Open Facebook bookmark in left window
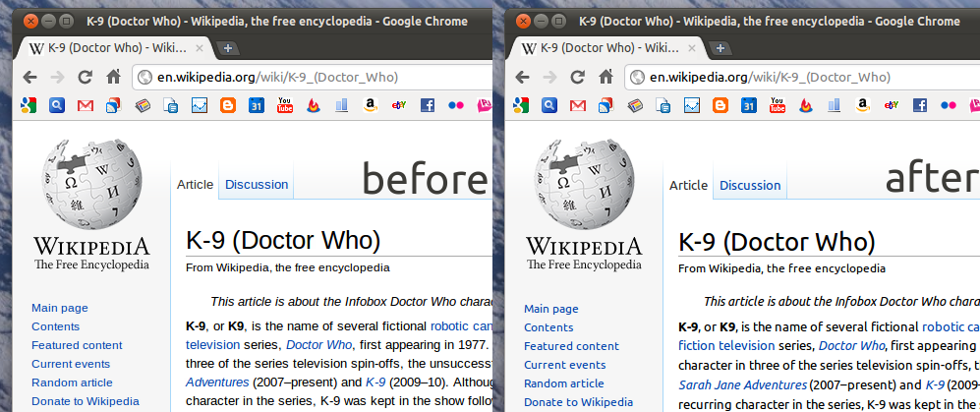 coord(428,105)
